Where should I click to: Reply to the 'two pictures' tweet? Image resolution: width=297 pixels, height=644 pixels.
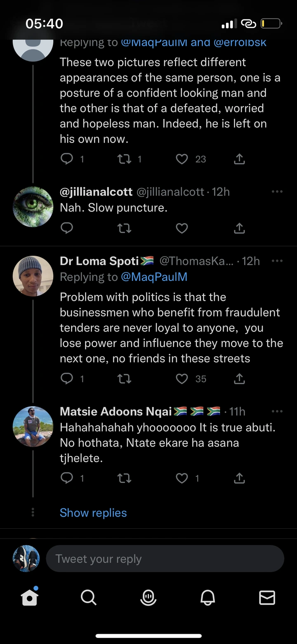(x=67, y=159)
